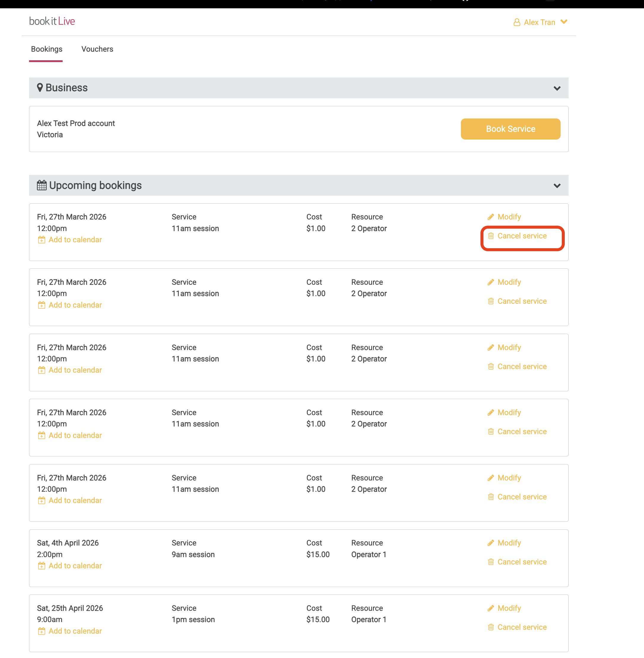Click the map pin icon in Business header
Image resolution: width=644 pixels, height=658 pixels.
pyautogui.click(x=40, y=88)
